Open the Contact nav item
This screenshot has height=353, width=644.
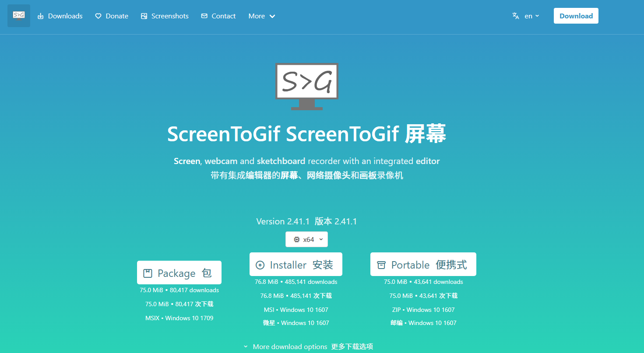point(218,16)
